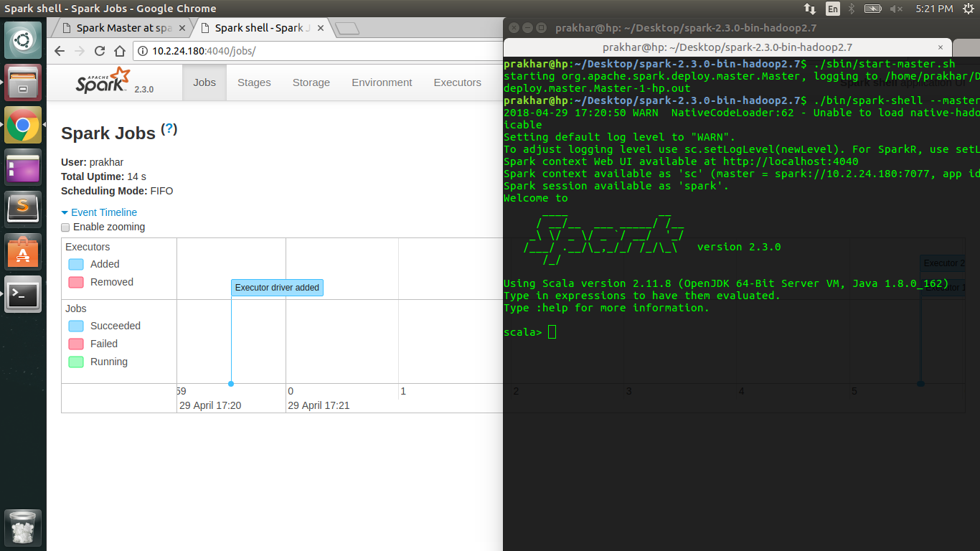The height and width of the screenshot is (551, 980).
Task: Open keyboard language En indicator
Action: pyautogui.click(x=832, y=9)
